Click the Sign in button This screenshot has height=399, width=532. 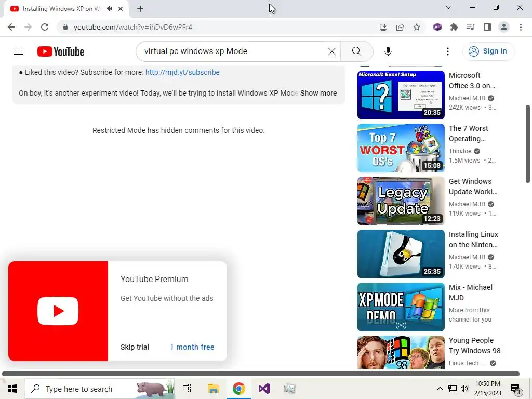click(488, 51)
